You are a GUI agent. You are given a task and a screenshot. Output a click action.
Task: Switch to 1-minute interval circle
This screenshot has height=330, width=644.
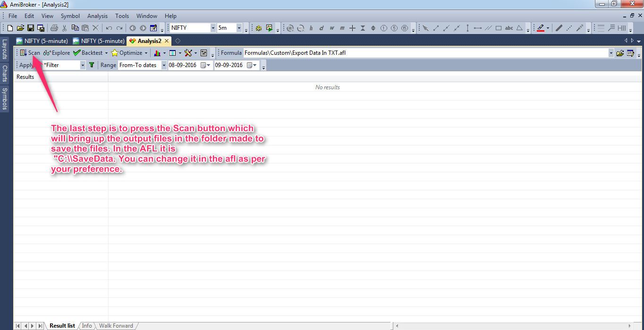pos(383,28)
